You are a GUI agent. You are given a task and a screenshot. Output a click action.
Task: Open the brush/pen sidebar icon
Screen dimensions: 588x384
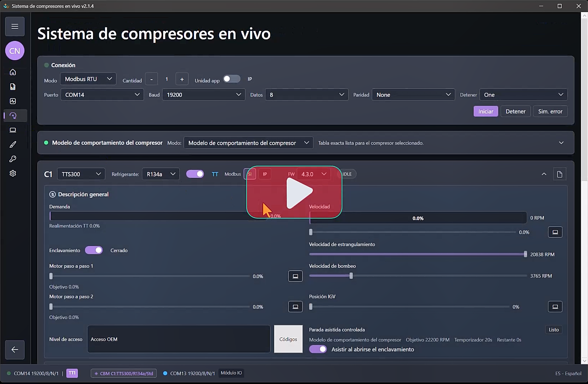point(13,144)
